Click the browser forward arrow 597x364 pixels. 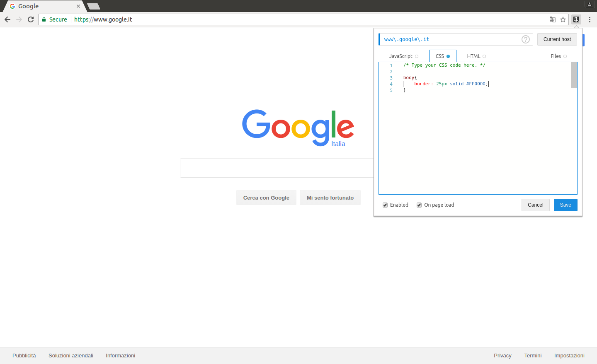19,19
